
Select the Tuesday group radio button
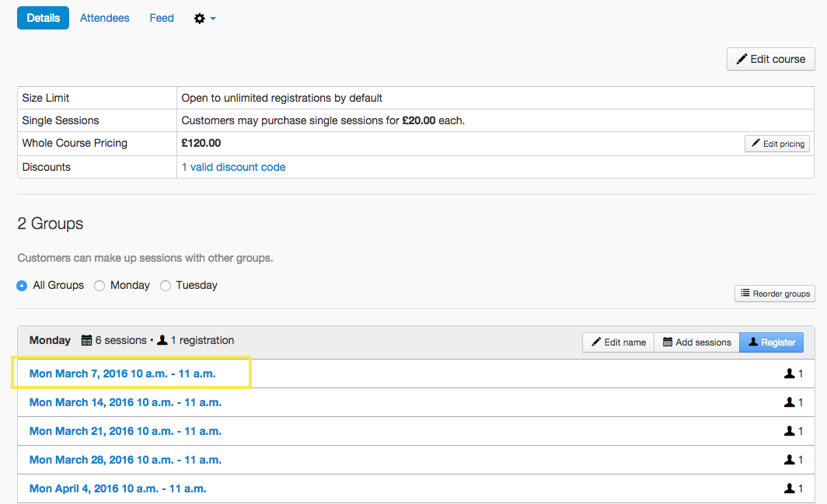point(166,286)
